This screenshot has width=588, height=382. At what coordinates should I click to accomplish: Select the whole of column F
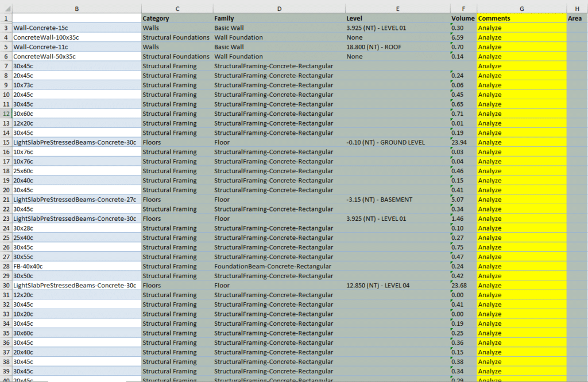tap(463, 9)
